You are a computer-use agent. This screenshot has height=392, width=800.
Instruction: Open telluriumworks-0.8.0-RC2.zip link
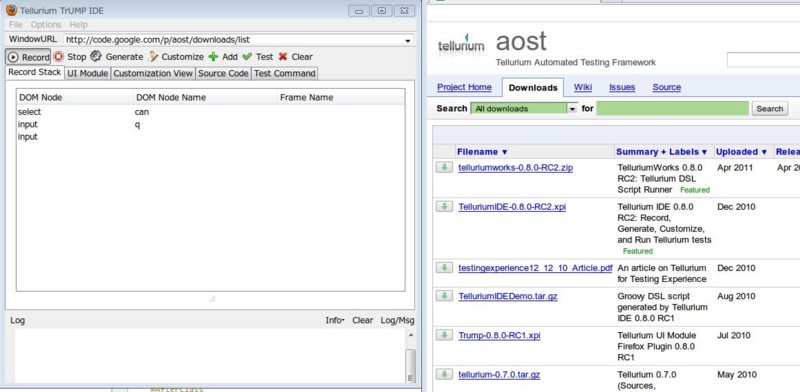(515, 167)
